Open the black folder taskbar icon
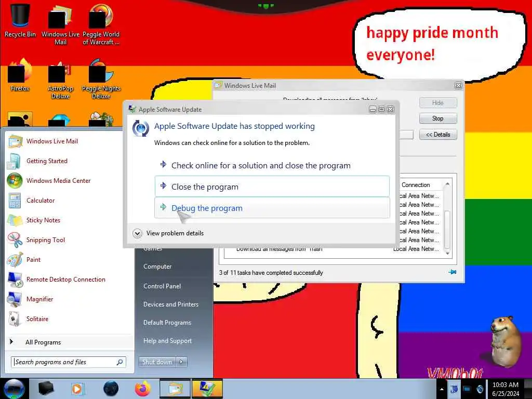 (x=46, y=389)
